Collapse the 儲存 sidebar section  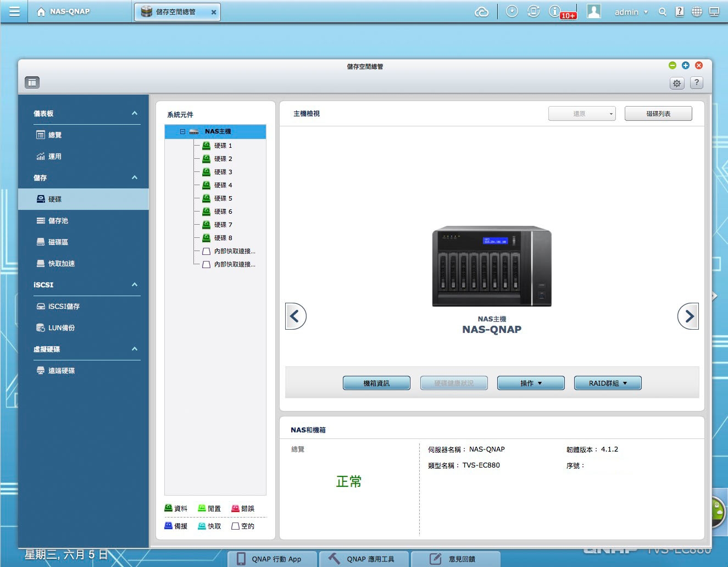click(x=135, y=177)
